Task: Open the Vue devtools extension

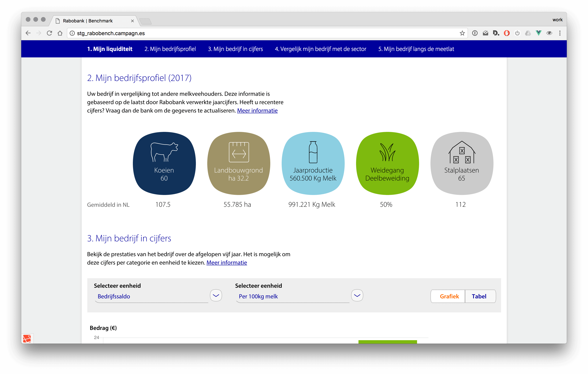Action: (538, 33)
